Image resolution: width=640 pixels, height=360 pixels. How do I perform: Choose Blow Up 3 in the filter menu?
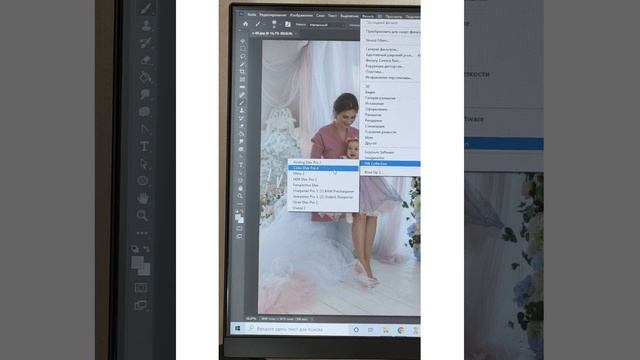(390, 173)
